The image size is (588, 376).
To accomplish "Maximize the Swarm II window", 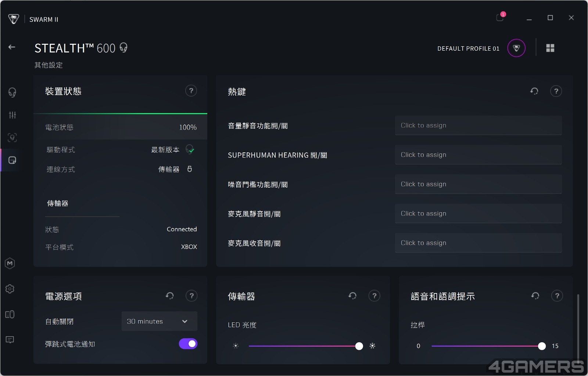I will click(550, 18).
